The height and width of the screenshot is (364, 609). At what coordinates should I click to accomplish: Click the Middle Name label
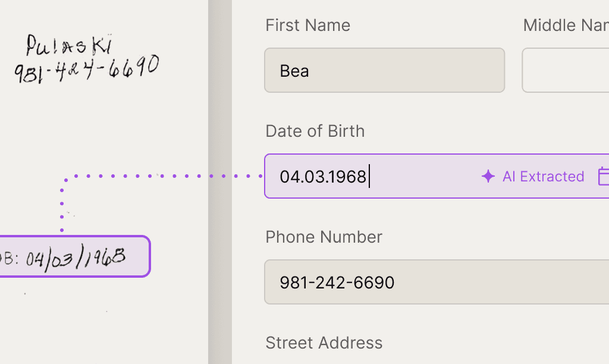coord(565,25)
